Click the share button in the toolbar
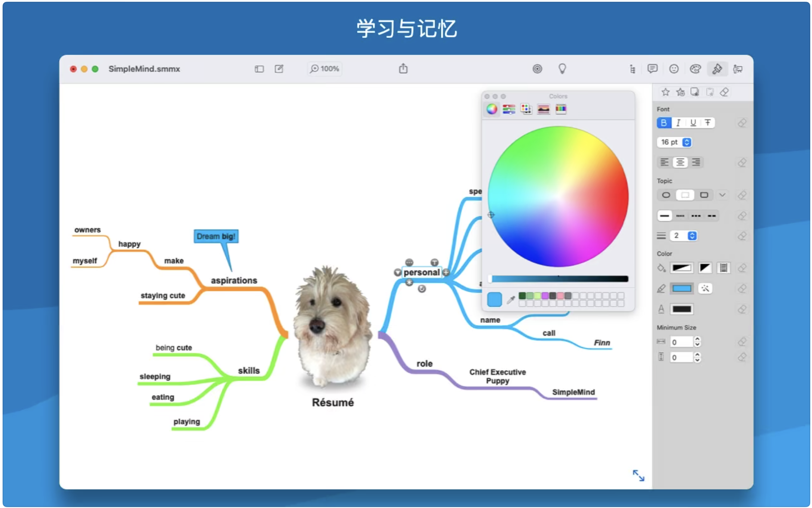 pos(403,68)
